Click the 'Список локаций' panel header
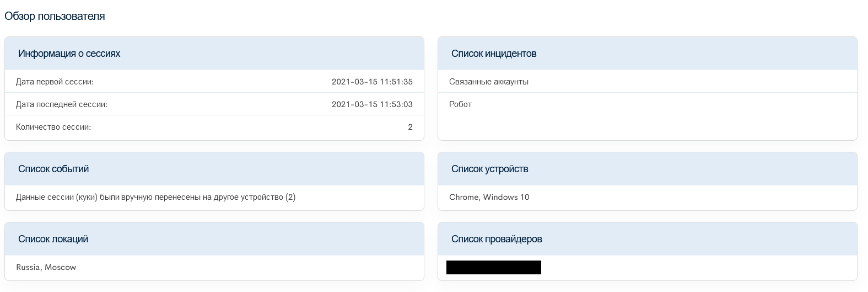The height and width of the screenshot is (292, 868). coord(53,239)
